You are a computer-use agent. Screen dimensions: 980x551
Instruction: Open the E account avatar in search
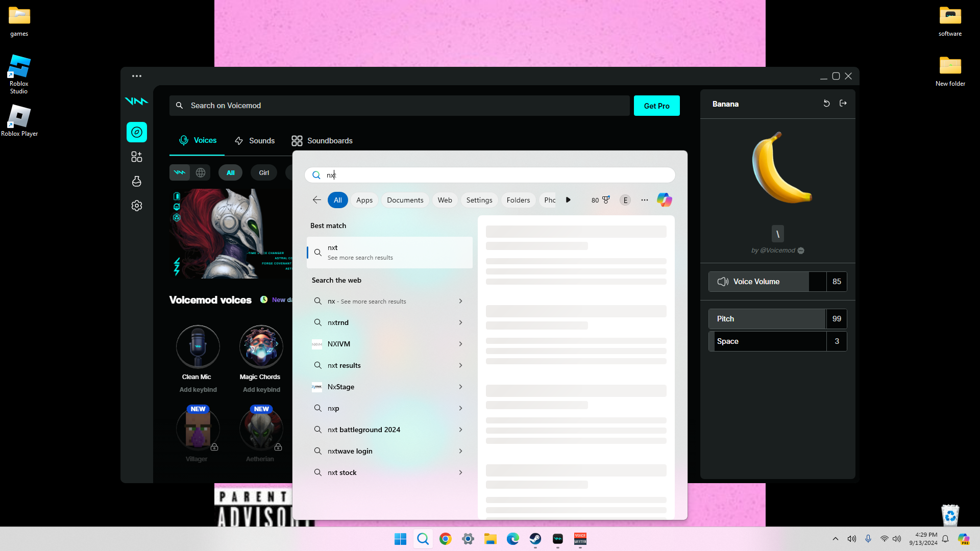[x=625, y=200]
